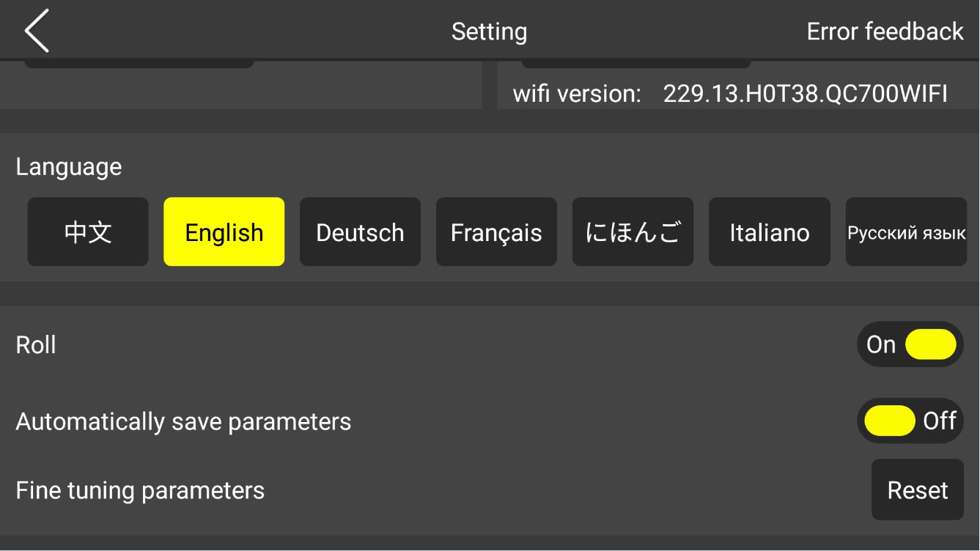The height and width of the screenshot is (551, 980).
Task: Click the Language section label
Action: pyautogui.click(x=69, y=167)
